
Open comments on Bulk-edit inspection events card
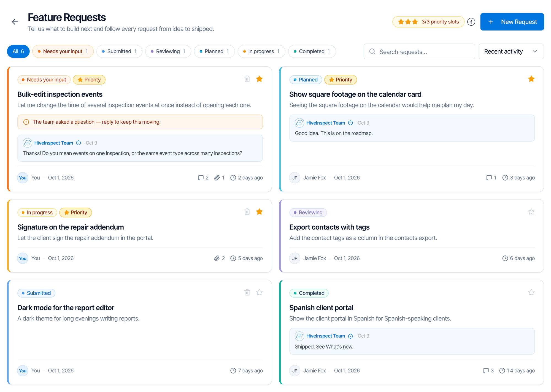coord(203,178)
